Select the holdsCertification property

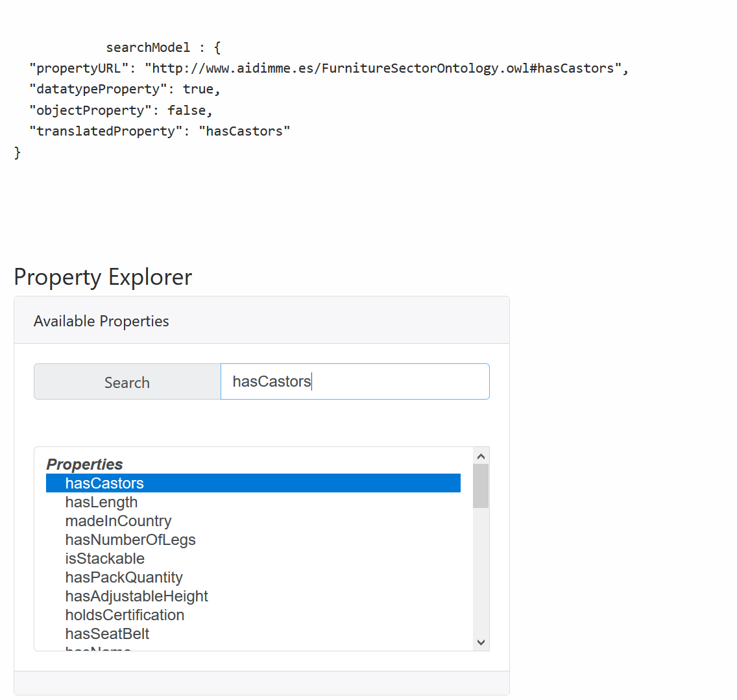(125, 615)
